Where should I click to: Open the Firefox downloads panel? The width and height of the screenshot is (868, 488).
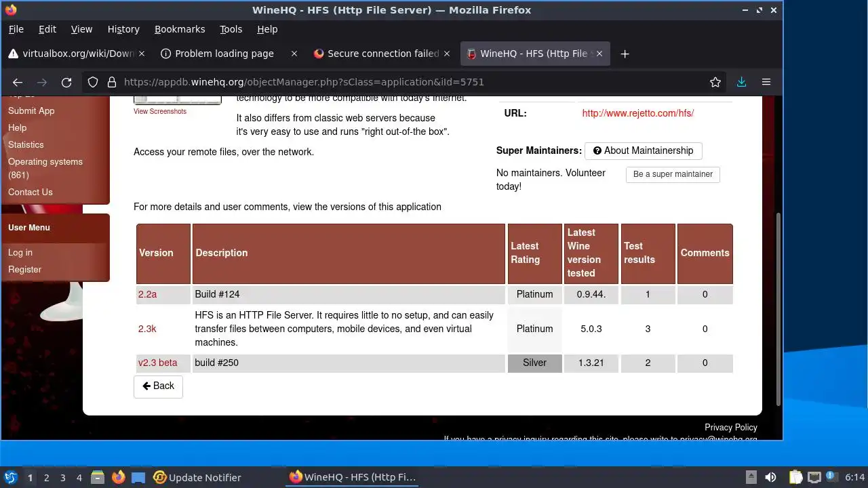click(x=741, y=82)
